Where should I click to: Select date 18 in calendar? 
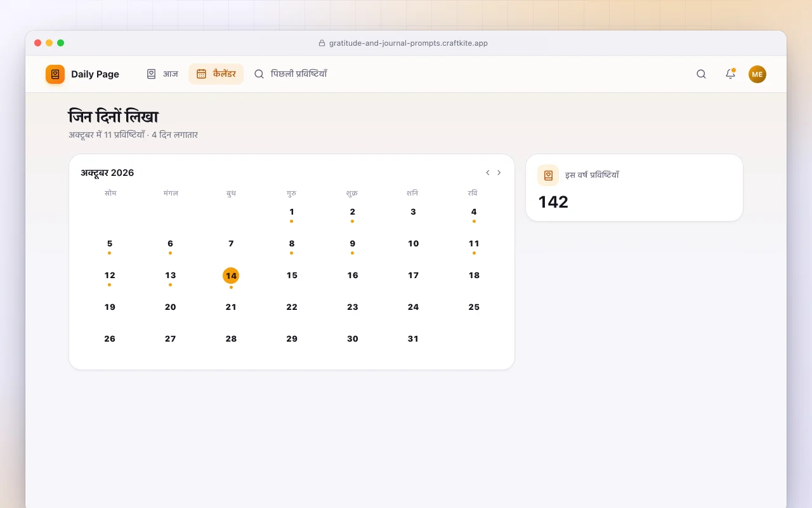point(474,277)
